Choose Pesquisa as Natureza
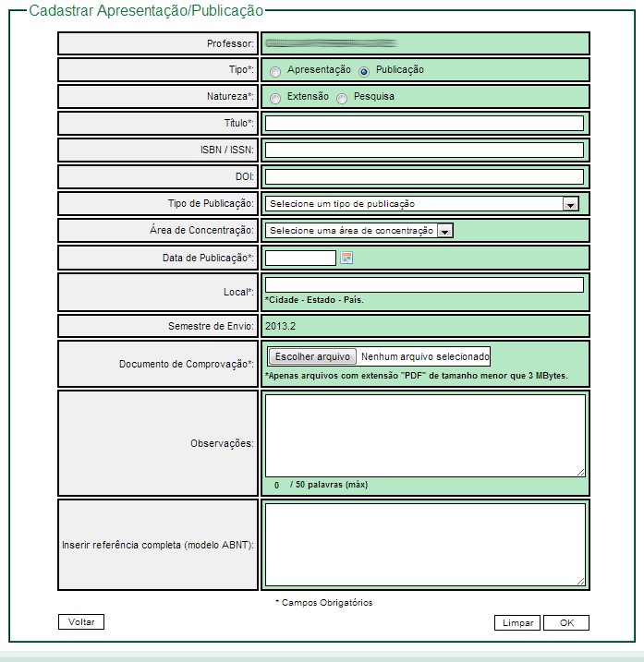 [x=342, y=99]
